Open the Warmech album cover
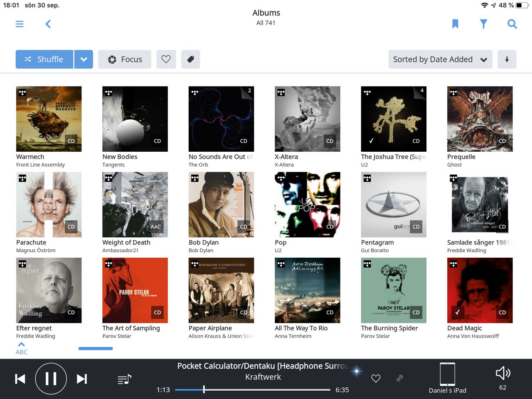532x399 pixels. 49,119
